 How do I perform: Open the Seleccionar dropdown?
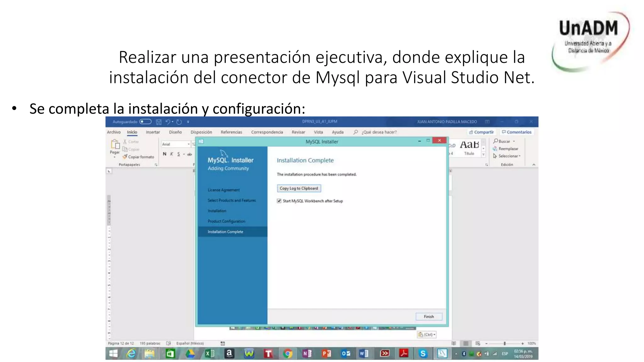(507, 156)
